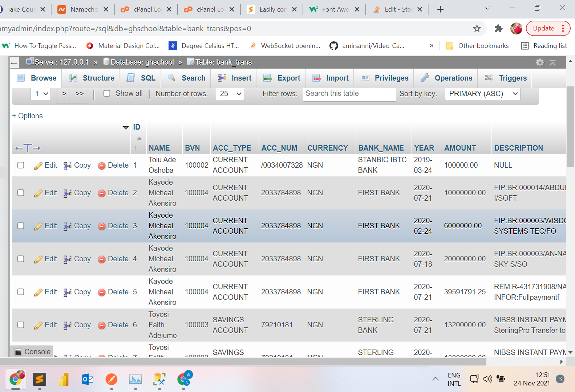Open the Chrome three-dot menu

563,28
